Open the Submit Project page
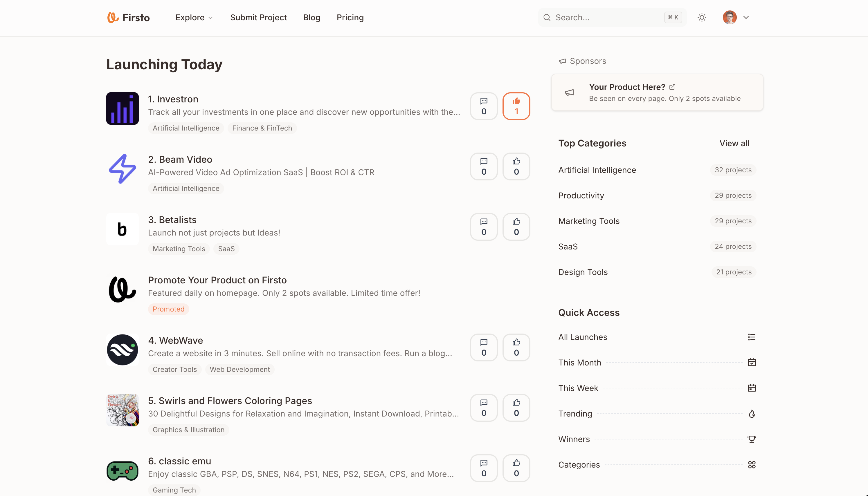 tap(258, 17)
